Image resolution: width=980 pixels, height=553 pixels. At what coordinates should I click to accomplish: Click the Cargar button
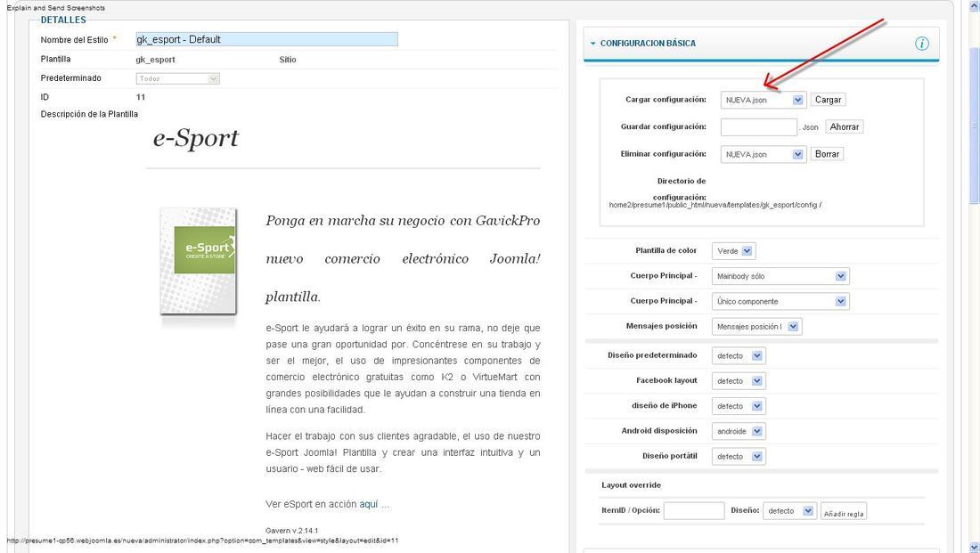pyautogui.click(x=828, y=100)
